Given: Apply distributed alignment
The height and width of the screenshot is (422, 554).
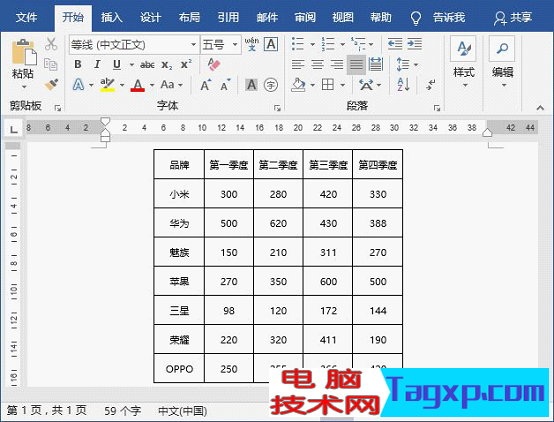Looking at the screenshot, I should tap(376, 65).
